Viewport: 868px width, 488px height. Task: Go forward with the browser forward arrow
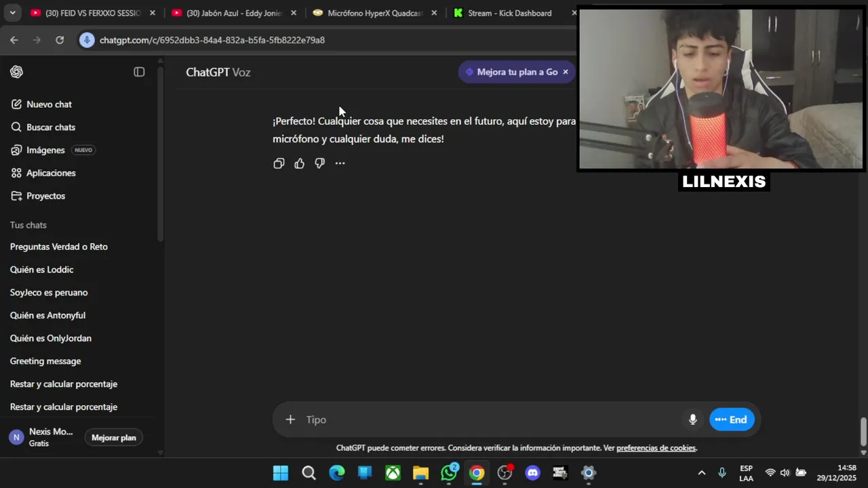(37, 40)
